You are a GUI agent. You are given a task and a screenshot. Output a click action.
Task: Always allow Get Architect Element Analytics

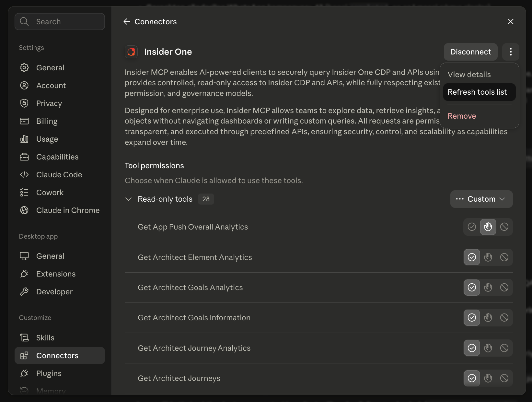coord(472,257)
